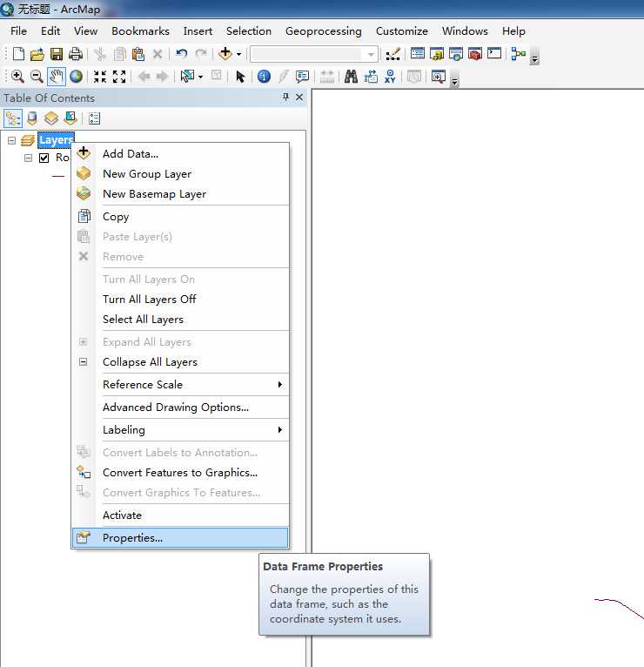Select New Basemap Layer menu entry
This screenshot has width=644, height=667.
(x=180, y=193)
